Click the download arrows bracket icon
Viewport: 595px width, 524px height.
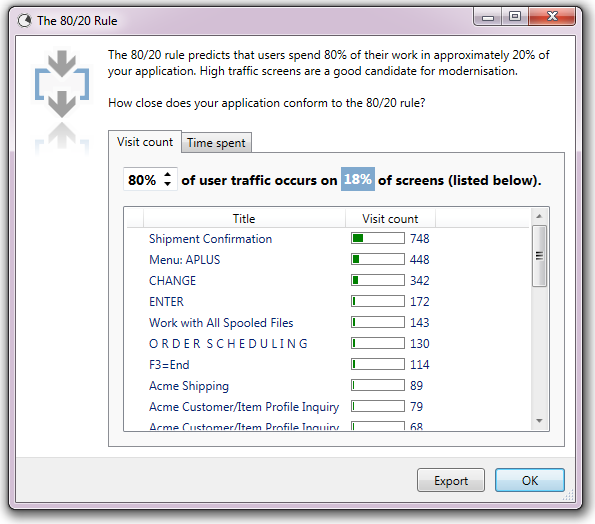pyautogui.click(x=62, y=84)
